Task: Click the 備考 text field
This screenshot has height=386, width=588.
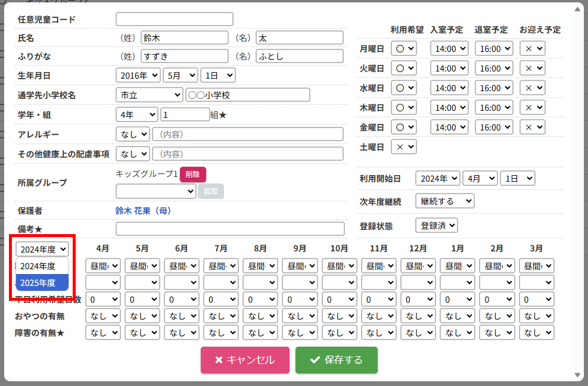Action: (230, 229)
